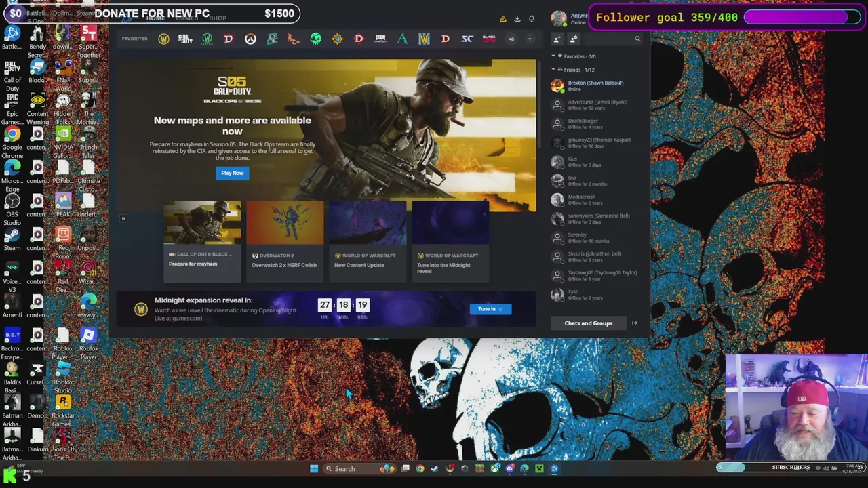This screenshot has width=868, height=488.
Task: Open friend settings icon beside Add Friend
Action: coord(574,39)
